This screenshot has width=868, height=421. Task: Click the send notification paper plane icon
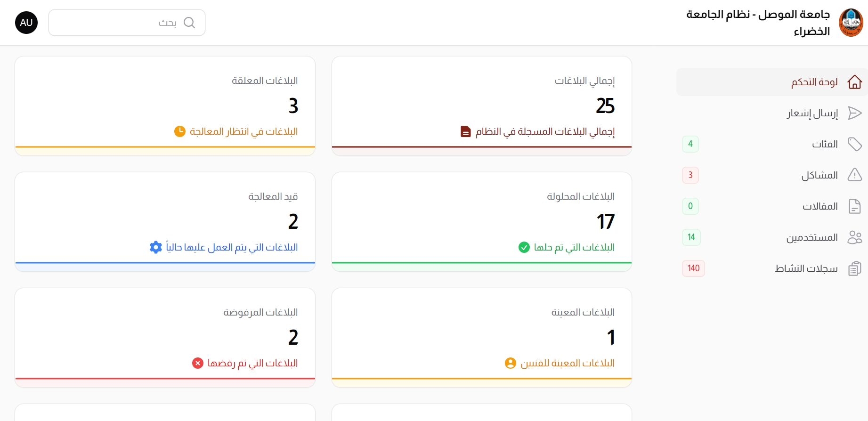[855, 113]
